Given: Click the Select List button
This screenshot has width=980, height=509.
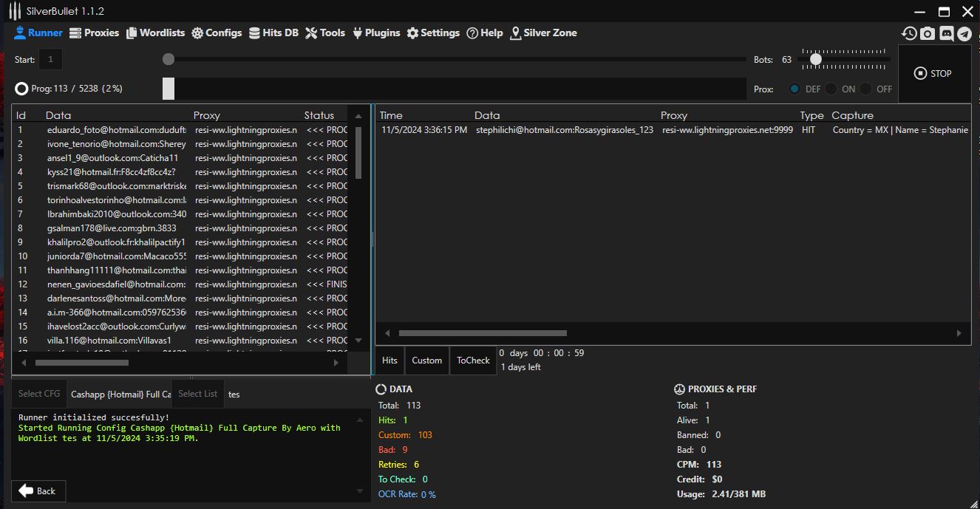Looking at the screenshot, I should [198, 394].
